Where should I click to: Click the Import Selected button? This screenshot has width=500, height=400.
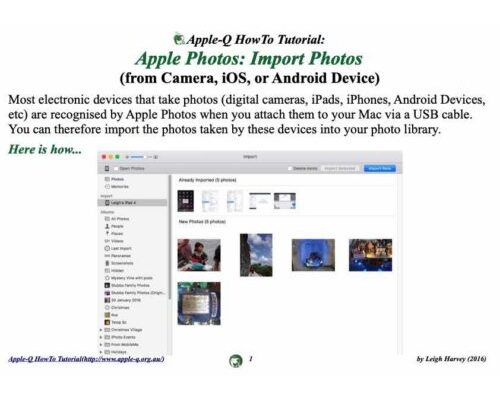340,168
